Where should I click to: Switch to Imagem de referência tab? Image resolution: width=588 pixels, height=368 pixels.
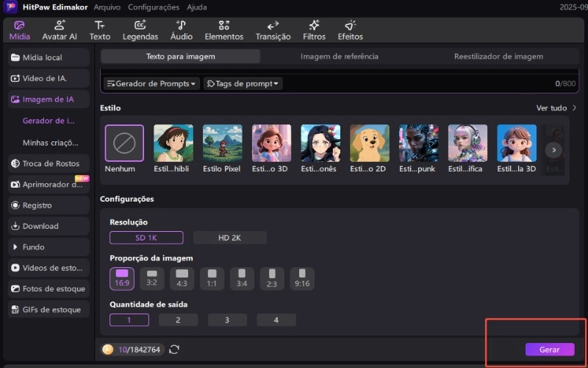340,57
